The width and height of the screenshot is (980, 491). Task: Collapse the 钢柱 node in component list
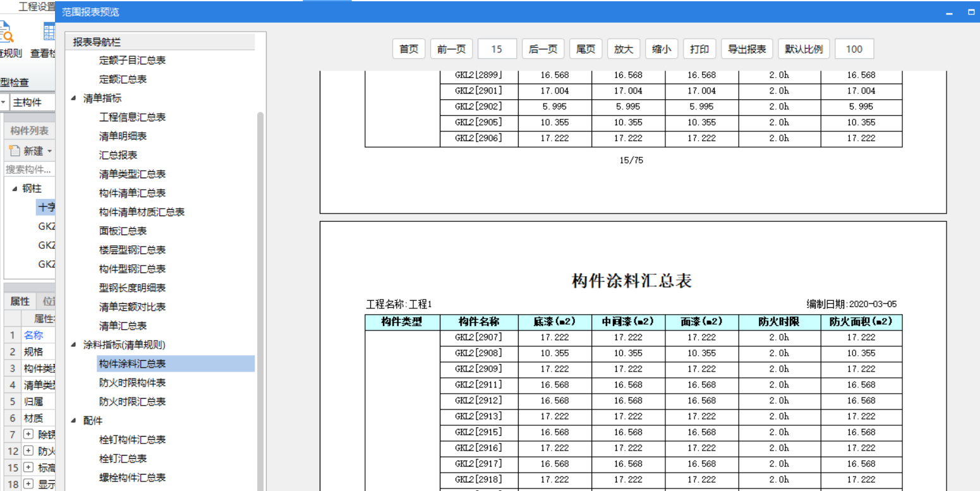point(15,188)
